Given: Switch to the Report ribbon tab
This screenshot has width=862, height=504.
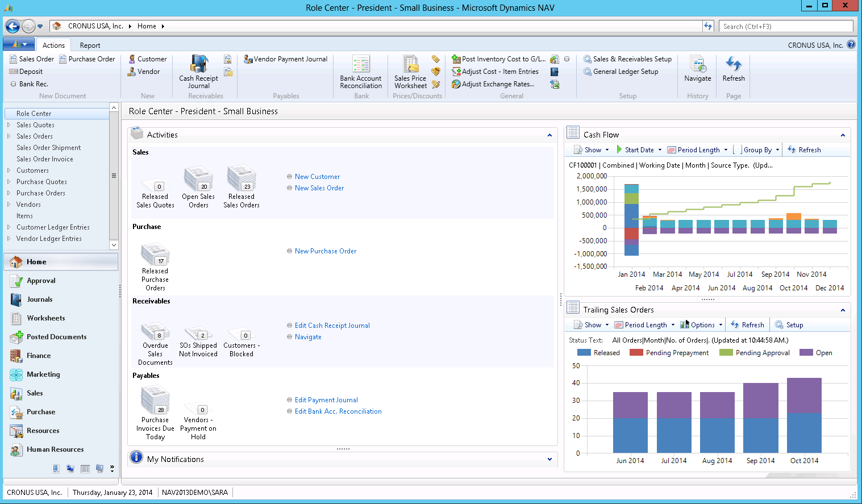Looking at the screenshot, I should point(90,45).
